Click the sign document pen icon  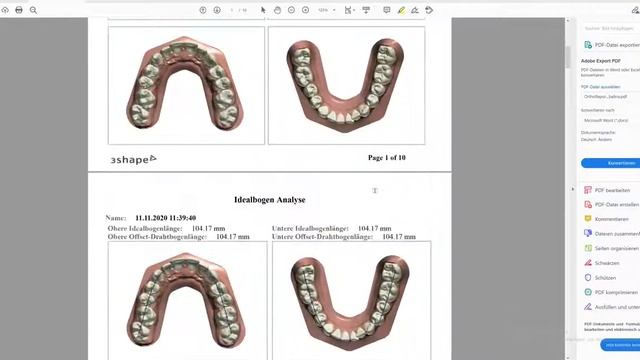pyautogui.click(x=415, y=10)
